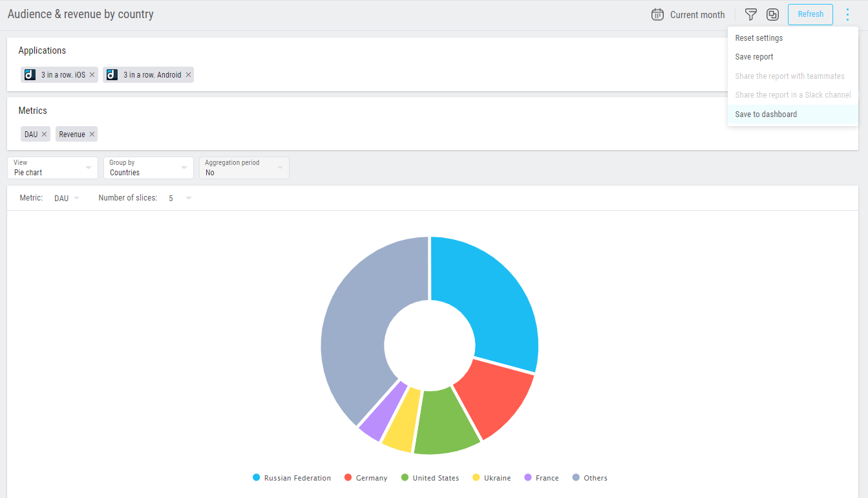Image resolution: width=868 pixels, height=498 pixels.
Task: Toggle Germany legend series visibility
Action: coord(365,478)
